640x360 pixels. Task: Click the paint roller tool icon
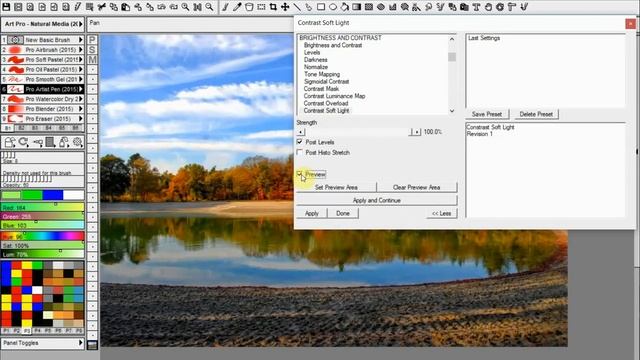coord(512,7)
